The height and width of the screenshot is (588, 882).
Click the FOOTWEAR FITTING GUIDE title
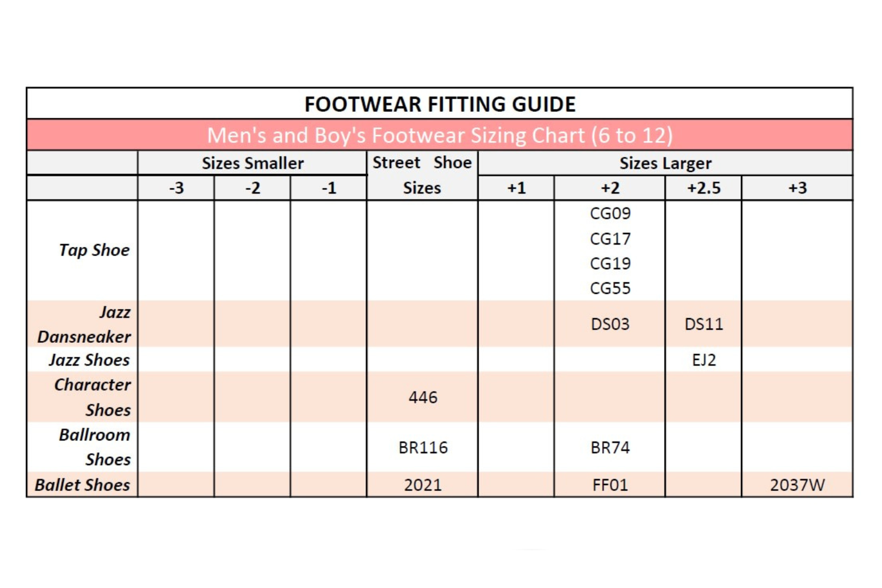(440, 104)
